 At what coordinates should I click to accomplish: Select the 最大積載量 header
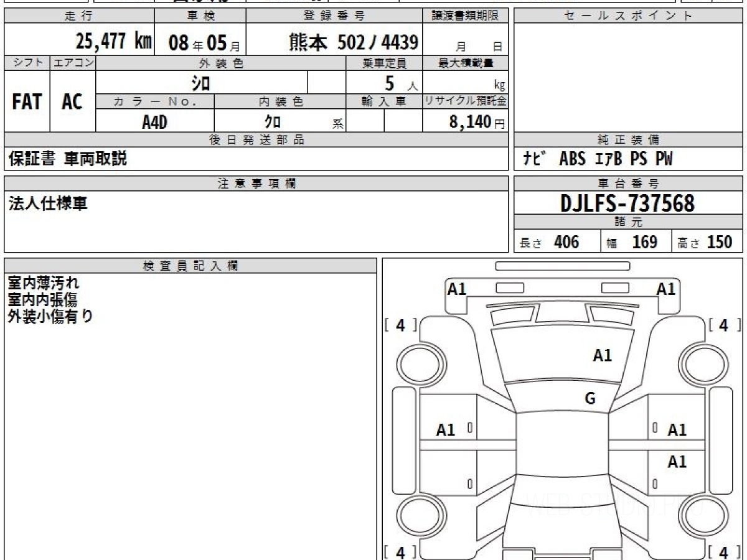pyautogui.click(x=466, y=63)
